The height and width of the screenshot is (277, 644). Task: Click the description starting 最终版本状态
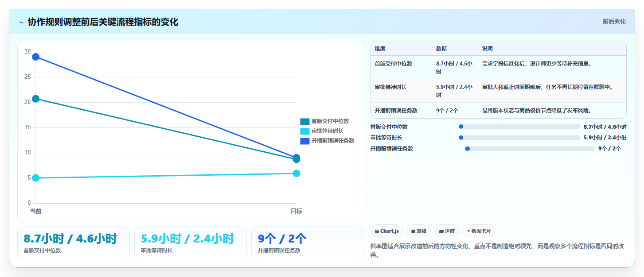pos(537,111)
